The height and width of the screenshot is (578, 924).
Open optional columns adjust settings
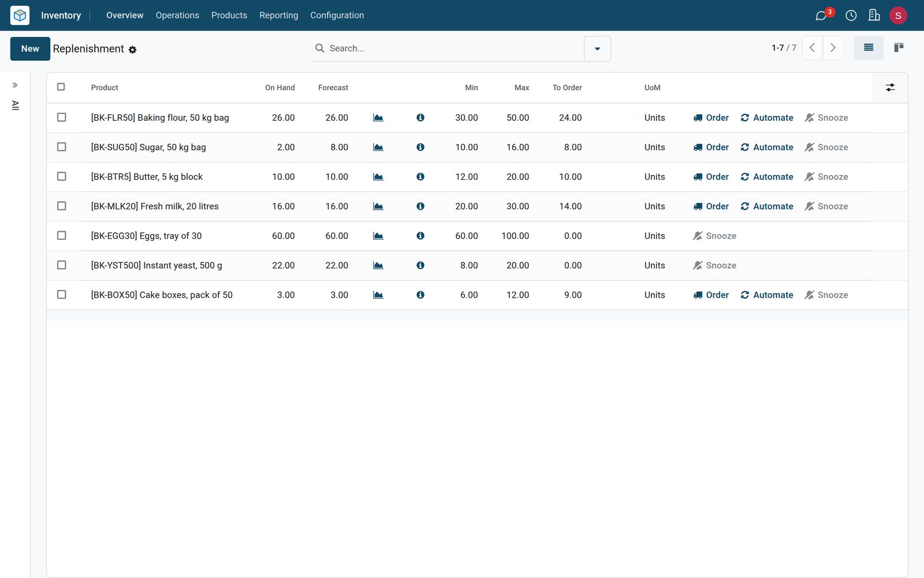tap(890, 87)
